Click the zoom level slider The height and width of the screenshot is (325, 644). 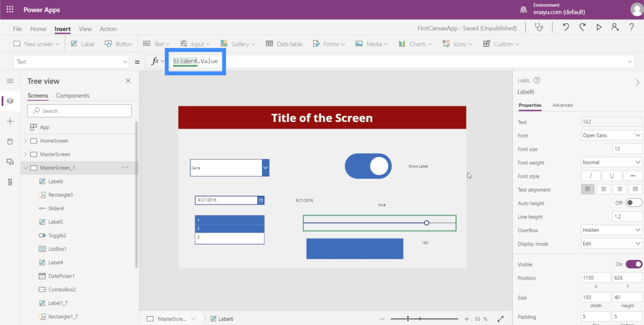(424, 319)
